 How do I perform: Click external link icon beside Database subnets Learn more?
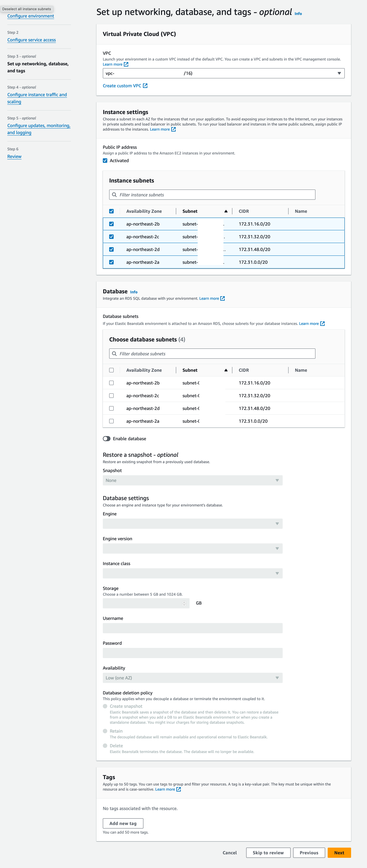pos(323,324)
